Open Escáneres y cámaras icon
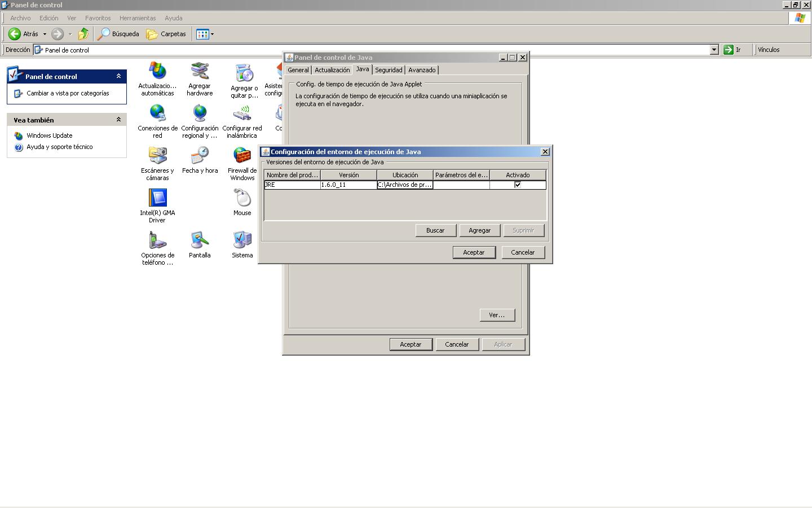The width and height of the screenshot is (812, 508). pos(157,155)
